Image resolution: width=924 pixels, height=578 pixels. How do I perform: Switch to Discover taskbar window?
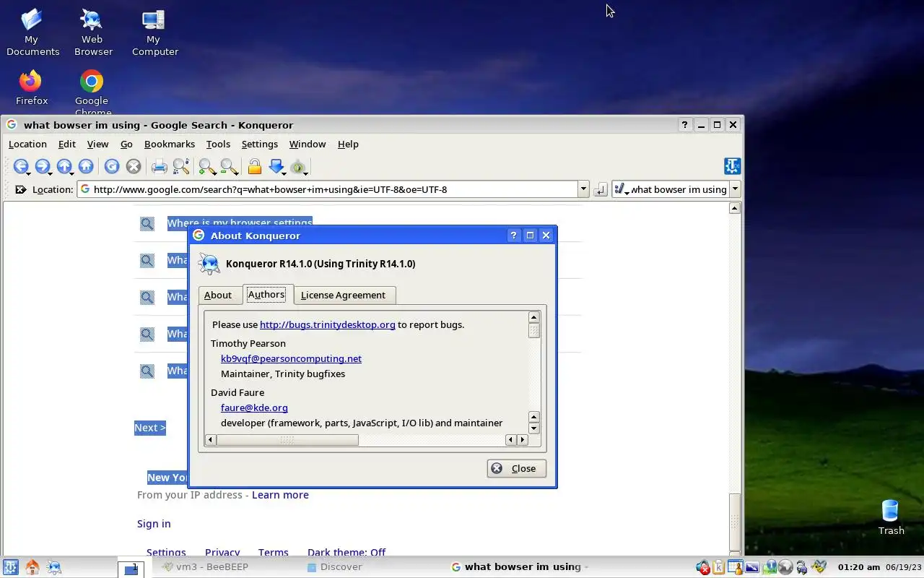[334, 567]
